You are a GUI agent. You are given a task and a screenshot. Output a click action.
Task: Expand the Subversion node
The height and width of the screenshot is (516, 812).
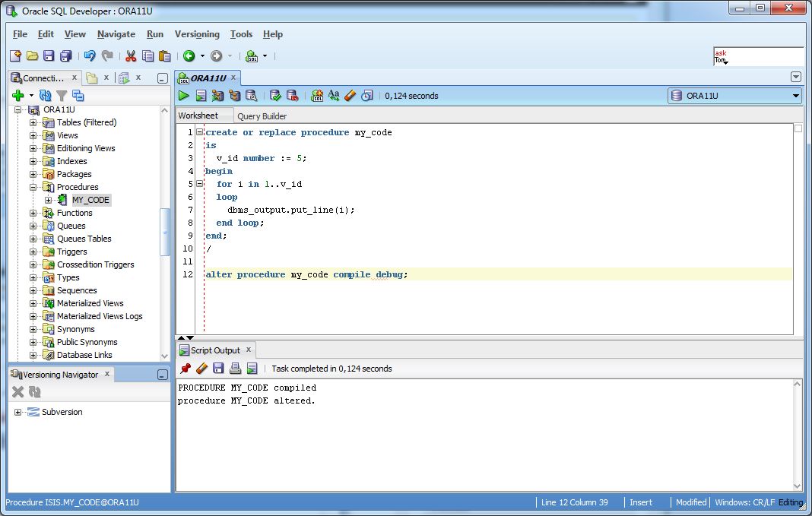pyautogui.click(x=18, y=413)
